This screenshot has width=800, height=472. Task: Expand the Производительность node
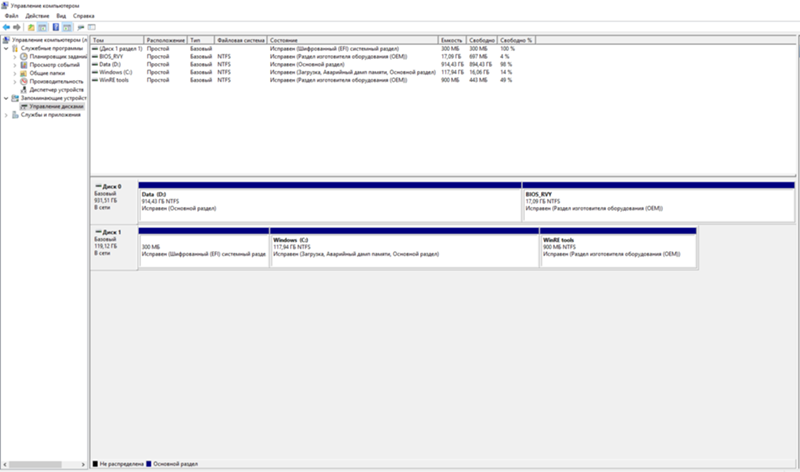[x=15, y=82]
